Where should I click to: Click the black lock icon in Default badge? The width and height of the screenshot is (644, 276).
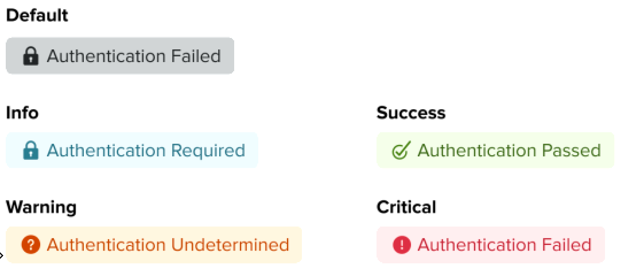pos(30,56)
